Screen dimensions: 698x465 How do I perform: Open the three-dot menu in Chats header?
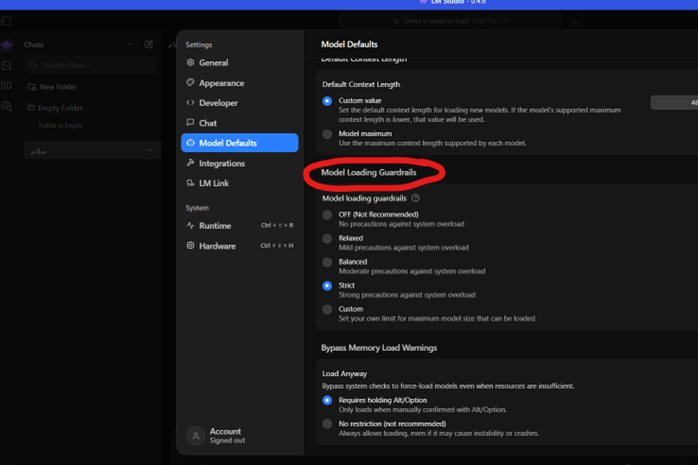[x=130, y=45]
